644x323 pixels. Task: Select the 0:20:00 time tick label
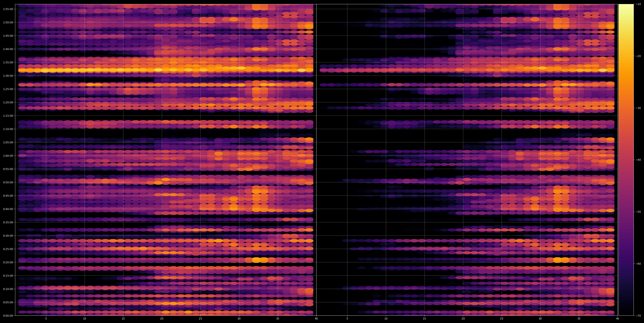click(x=8, y=262)
